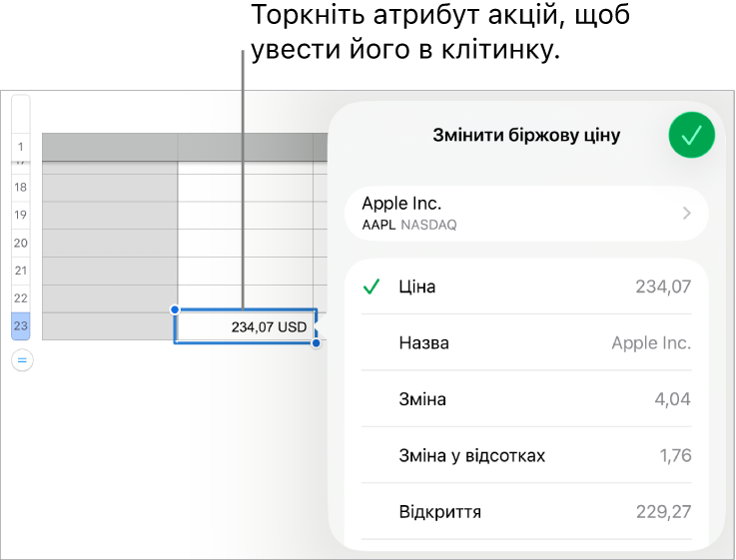Choose the Відкриття attribute
Viewport: 736px width, 560px height.
coord(526,511)
